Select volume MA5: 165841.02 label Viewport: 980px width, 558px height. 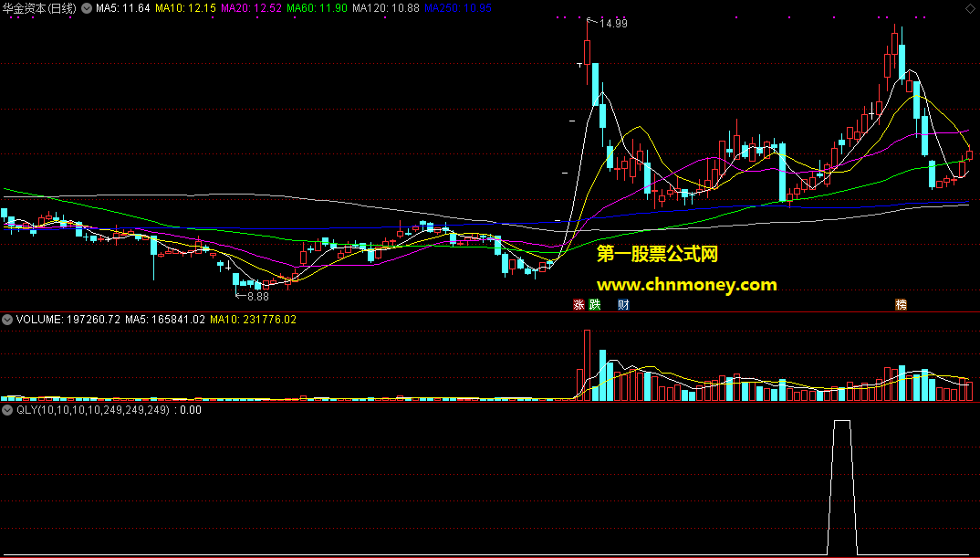[165, 320]
